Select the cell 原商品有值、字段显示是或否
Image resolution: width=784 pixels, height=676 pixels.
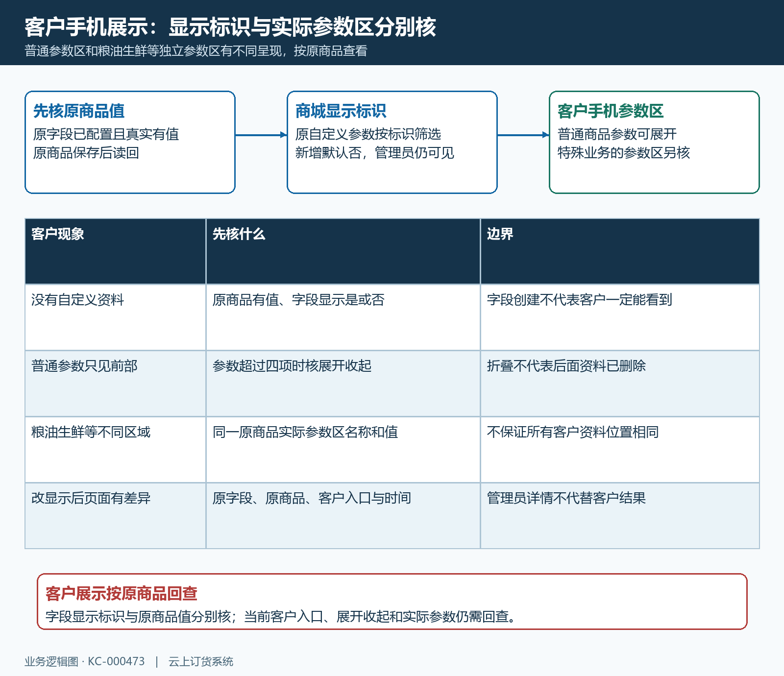click(343, 317)
